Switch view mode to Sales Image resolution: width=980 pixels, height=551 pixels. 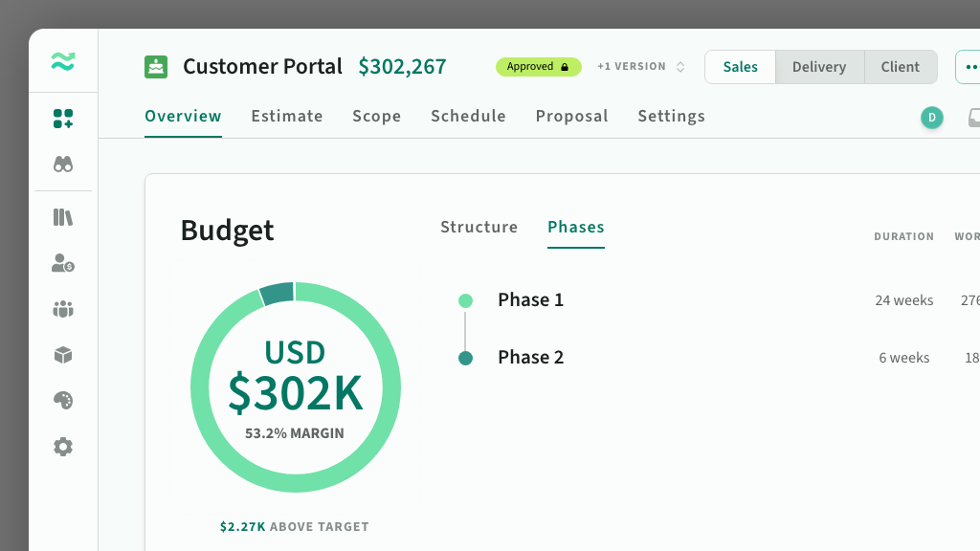740,67
